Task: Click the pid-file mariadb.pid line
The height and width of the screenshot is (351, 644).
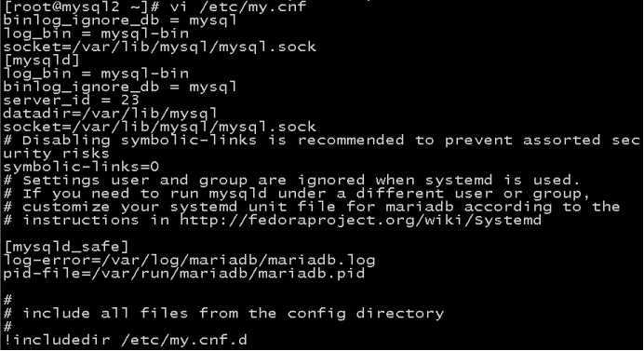Action: click(x=184, y=274)
